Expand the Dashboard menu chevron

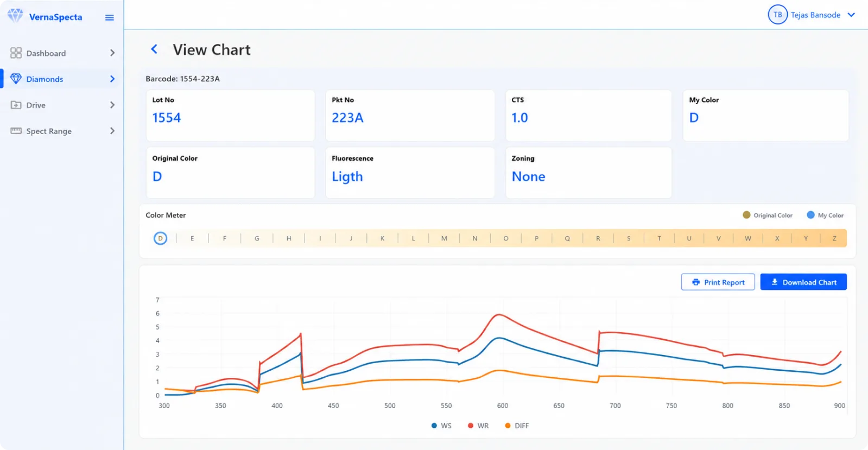click(112, 53)
